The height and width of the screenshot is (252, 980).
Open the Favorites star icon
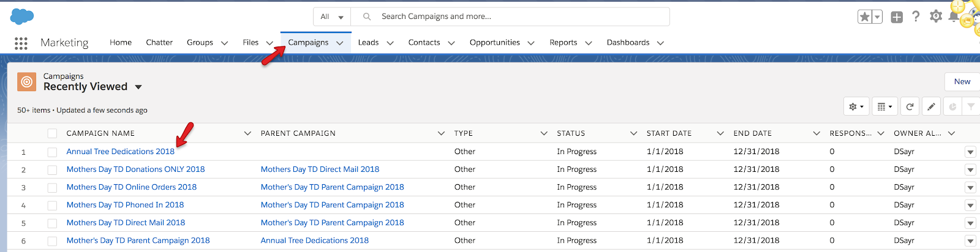864,17
